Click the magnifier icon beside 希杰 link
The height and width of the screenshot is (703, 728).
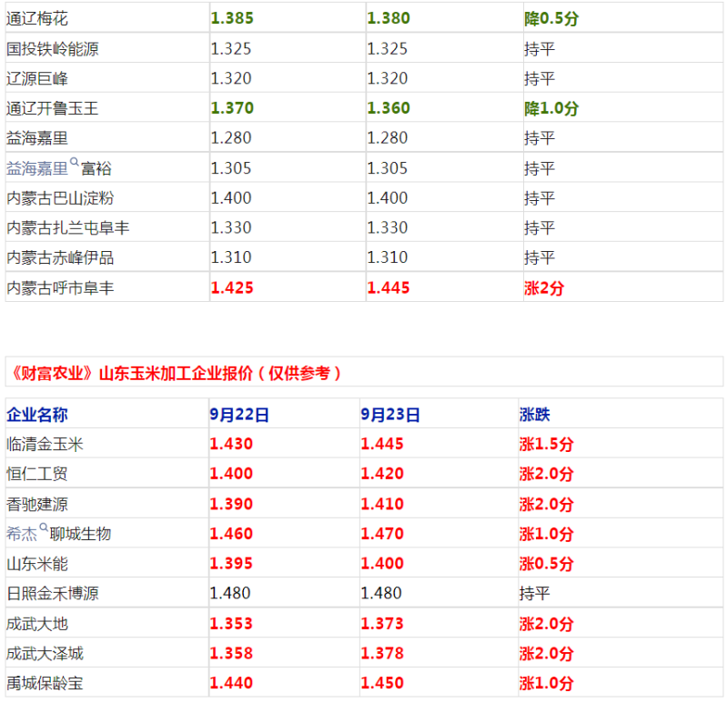point(44,527)
